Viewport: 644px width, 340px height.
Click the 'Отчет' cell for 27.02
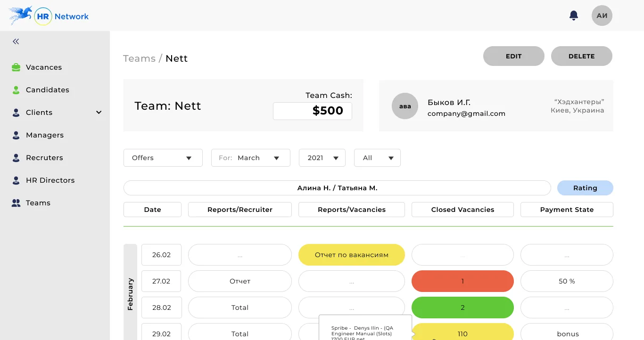point(240,281)
